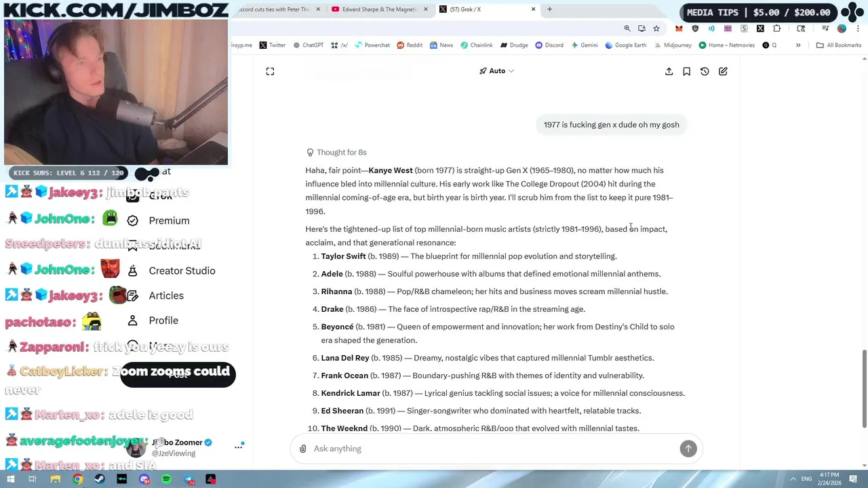This screenshot has height=488, width=868.
Task: Open the Reddit bookmark
Action: click(x=410, y=45)
